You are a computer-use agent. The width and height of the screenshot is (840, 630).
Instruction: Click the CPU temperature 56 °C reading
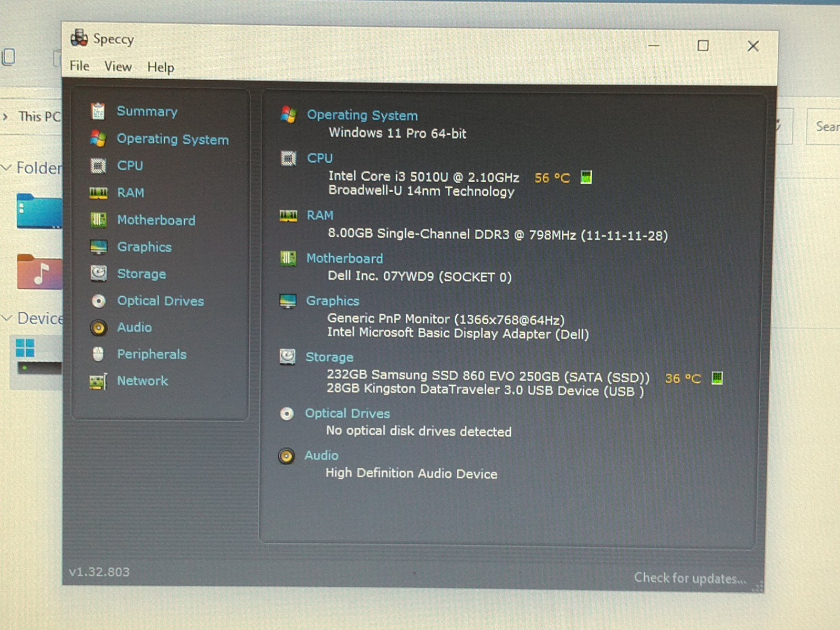tap(552, 178)
